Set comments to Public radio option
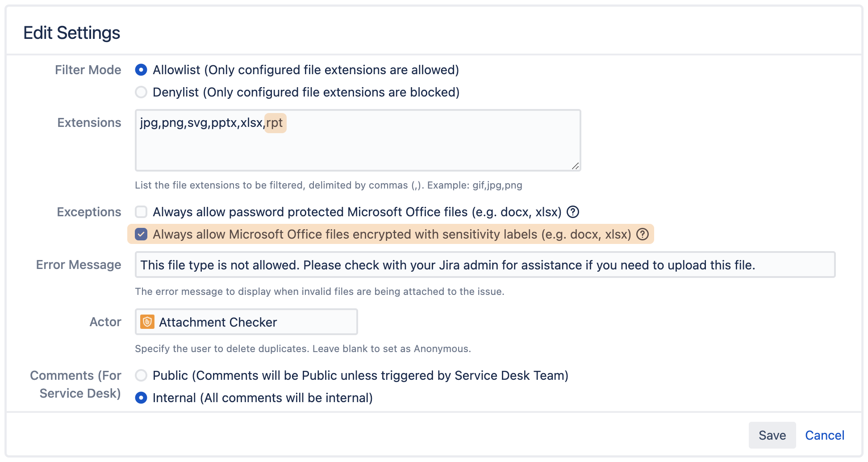 [141, 375]
